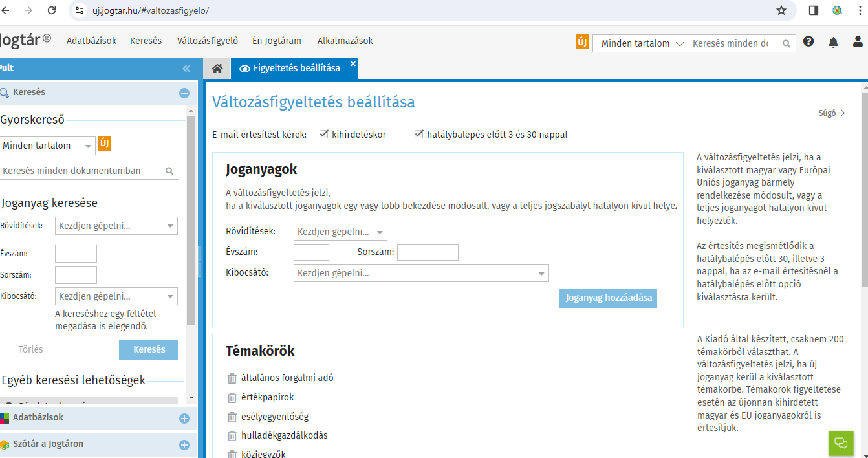Remove általános forgalmi adó via trash icon
The height and width of the screenshot is (458, 868).
click(232, 378)
